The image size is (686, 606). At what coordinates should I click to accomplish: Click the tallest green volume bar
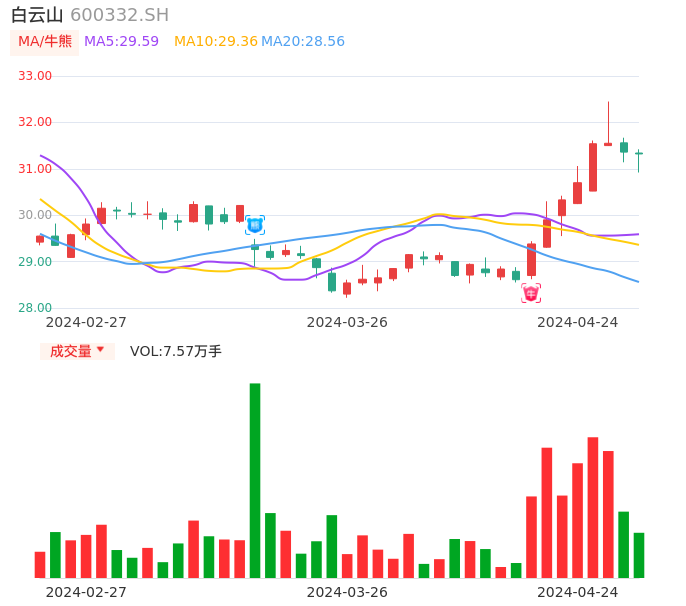point(255,480)
